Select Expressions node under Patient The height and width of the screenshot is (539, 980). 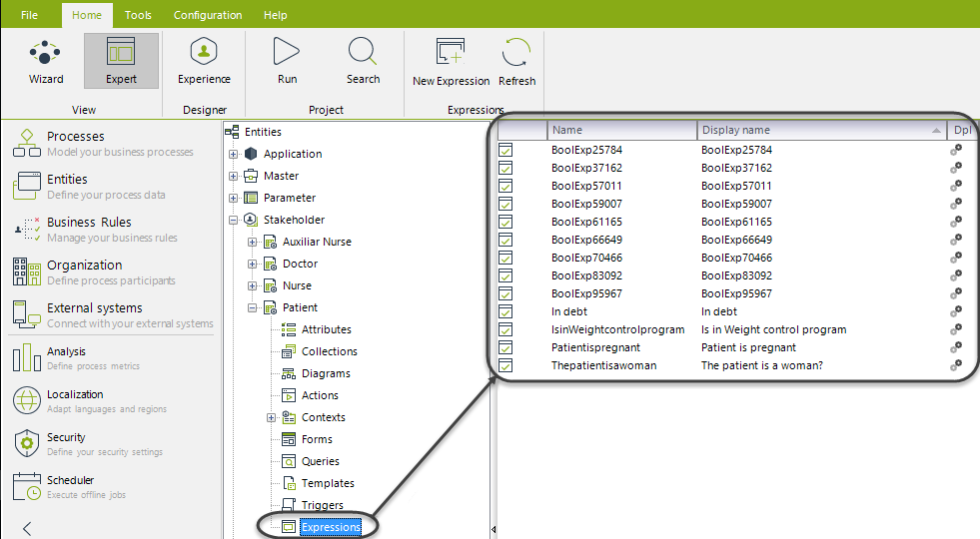[x=331, y=527]
